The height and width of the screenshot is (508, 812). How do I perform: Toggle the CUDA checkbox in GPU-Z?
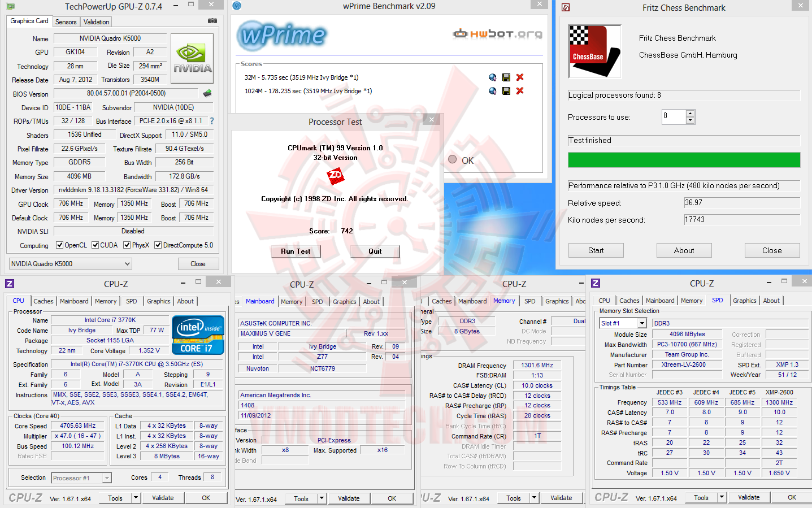[95, 245]
